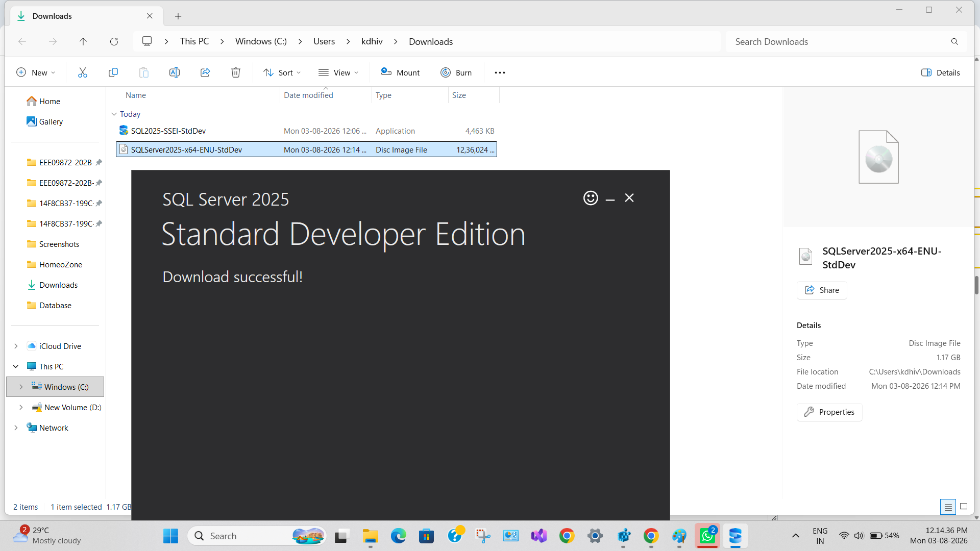Click feedback smiley in SQL Server installer
The height and width of the screenshot is (551, 980).
click(x=591, y=198)
